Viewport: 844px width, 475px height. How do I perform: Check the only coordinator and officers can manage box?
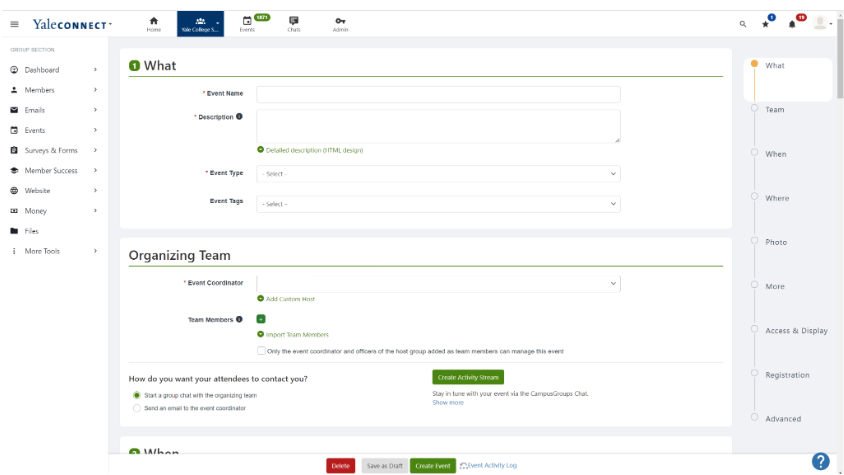(x=261, y=351)
